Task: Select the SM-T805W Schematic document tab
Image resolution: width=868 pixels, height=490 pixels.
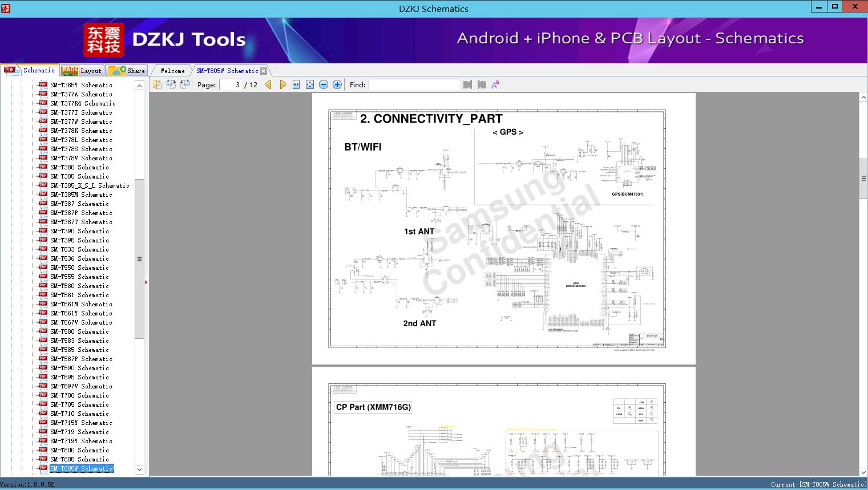Action: pyautogui.click(x=227, y=71)
